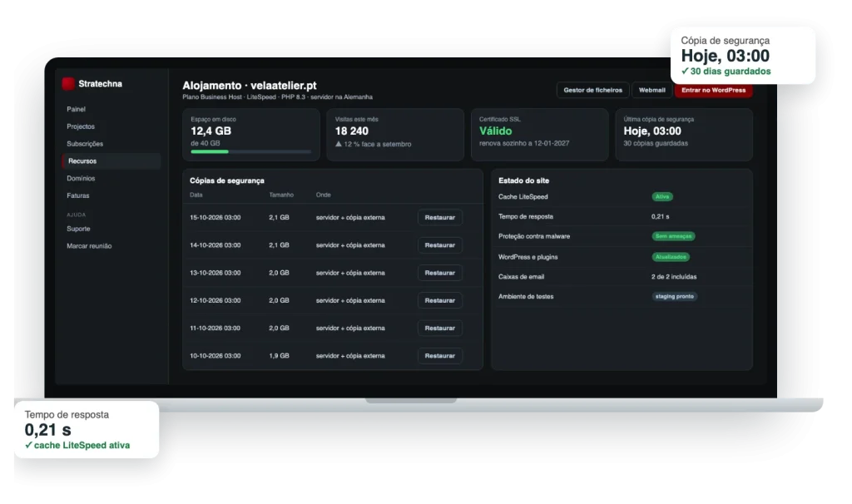Go to Projectos in the sidebar
The image size is (852, 504).
coord(81,126)
